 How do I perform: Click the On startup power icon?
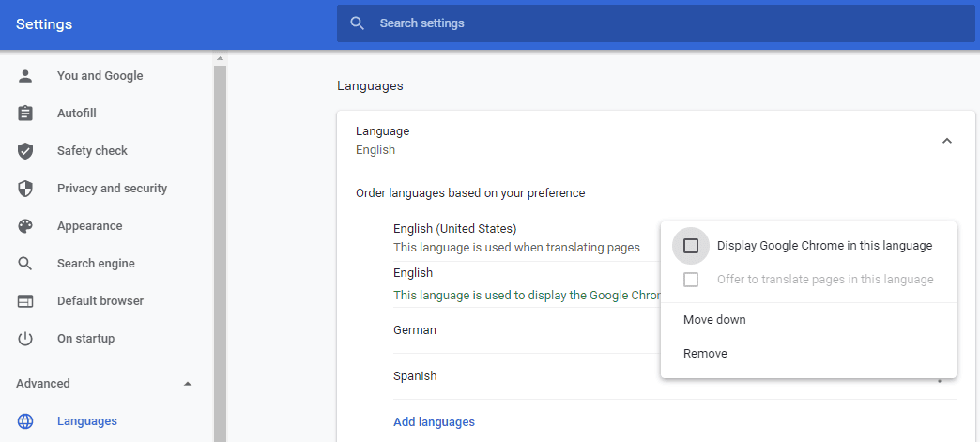pyautogui.click(x=25, y=339)
